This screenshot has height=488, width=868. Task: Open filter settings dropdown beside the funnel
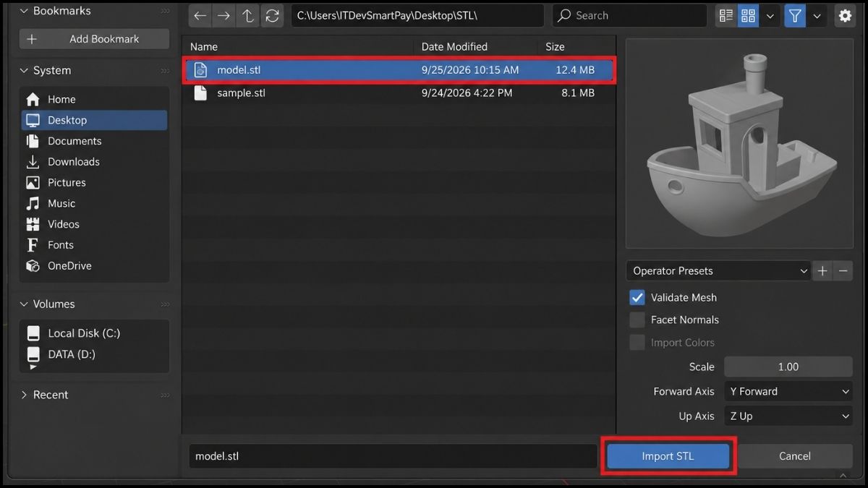pyautogui.click(x=817, y=15)
